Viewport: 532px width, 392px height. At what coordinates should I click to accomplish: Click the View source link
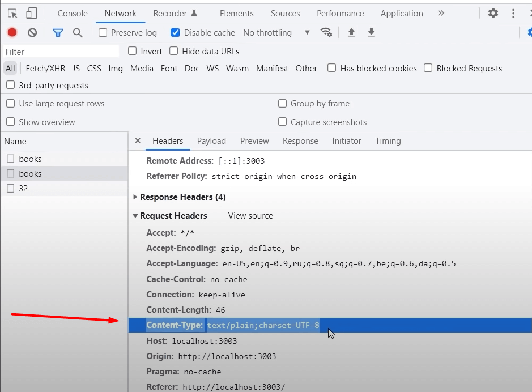250,216
